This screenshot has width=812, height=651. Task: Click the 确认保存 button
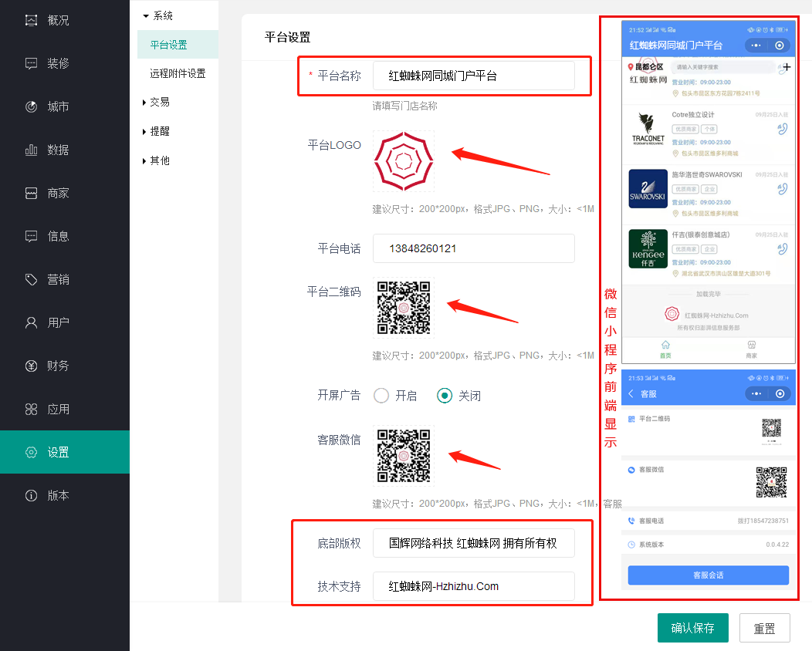(693, 628)
